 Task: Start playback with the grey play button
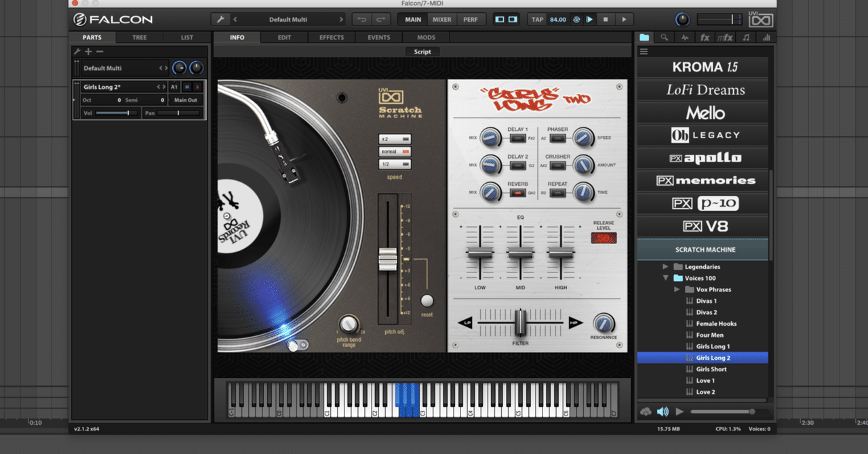coord(625,20)
